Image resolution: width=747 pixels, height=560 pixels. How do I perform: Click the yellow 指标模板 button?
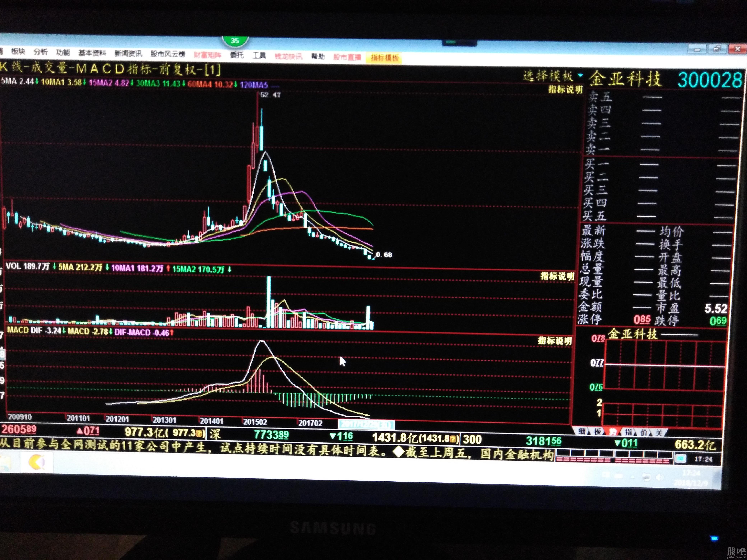384,58
